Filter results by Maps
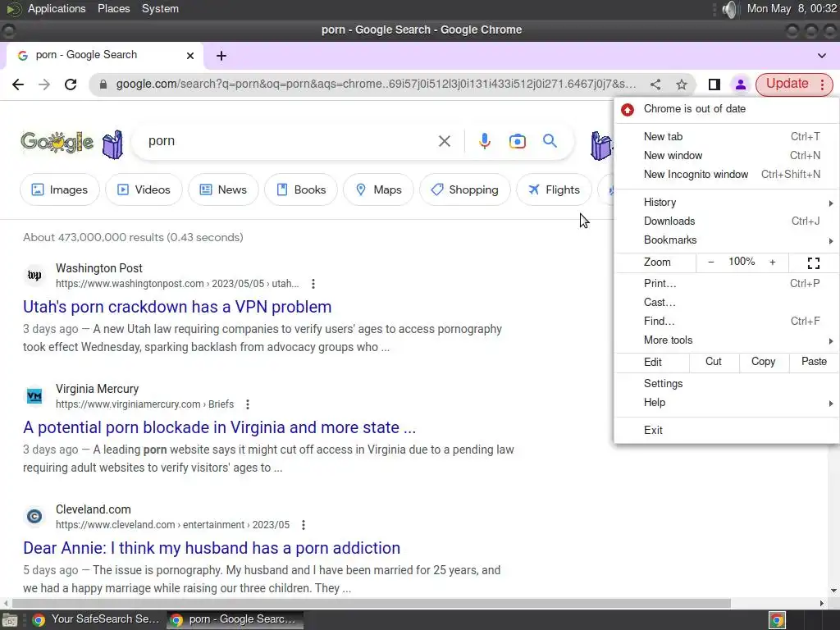This screenshot has width=840, height=630. [x=379, y=189]
